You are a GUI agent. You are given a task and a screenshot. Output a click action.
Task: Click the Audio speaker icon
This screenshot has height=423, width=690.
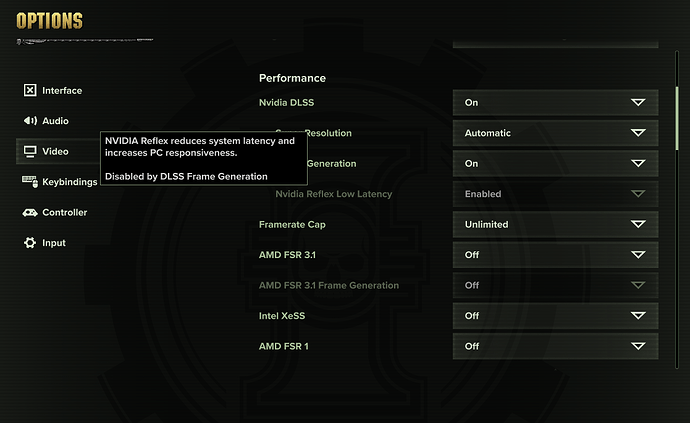click(30, 121)
